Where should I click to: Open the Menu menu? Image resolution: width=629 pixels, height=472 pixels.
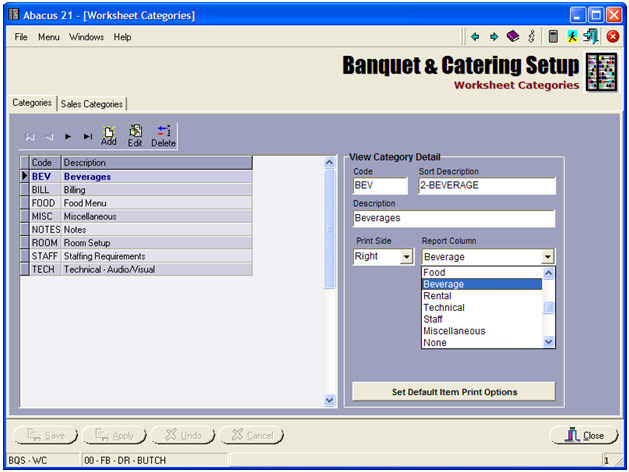click(49, 37)
